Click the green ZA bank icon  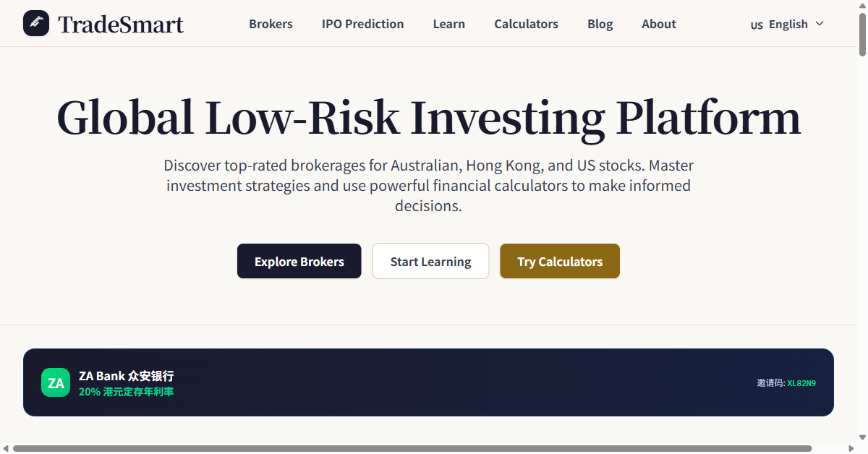click(56, 382)
